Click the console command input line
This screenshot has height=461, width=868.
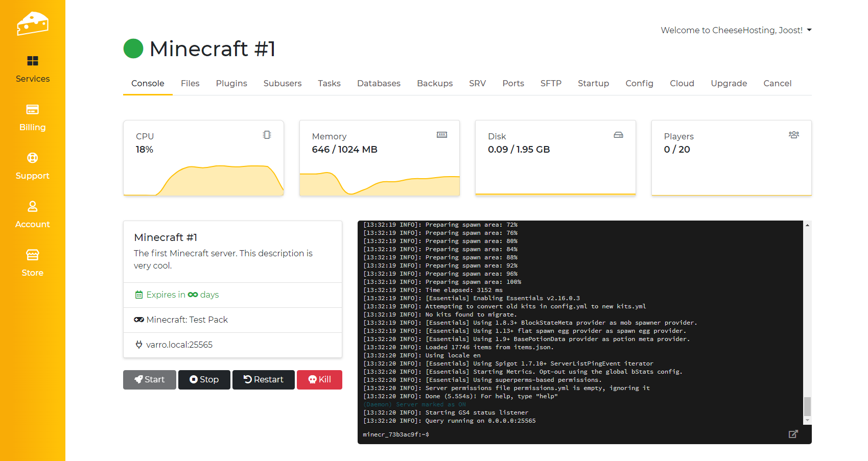[x=572, y=434]
